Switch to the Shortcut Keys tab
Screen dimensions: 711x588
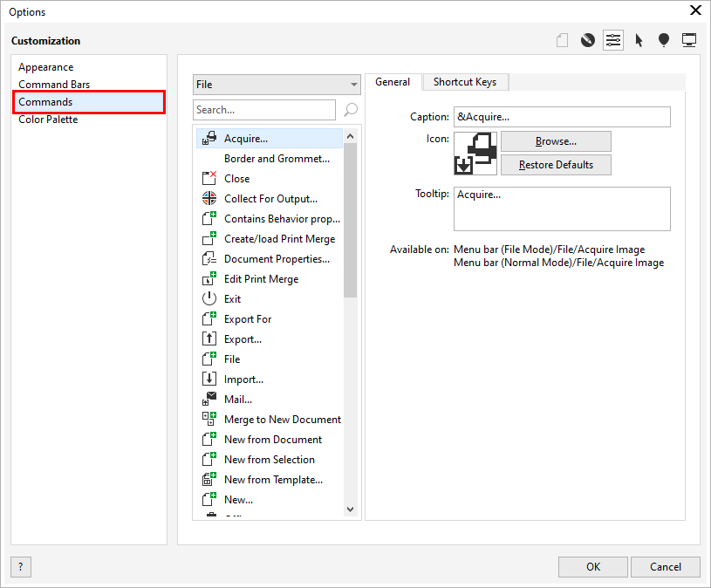pos(465,82)
